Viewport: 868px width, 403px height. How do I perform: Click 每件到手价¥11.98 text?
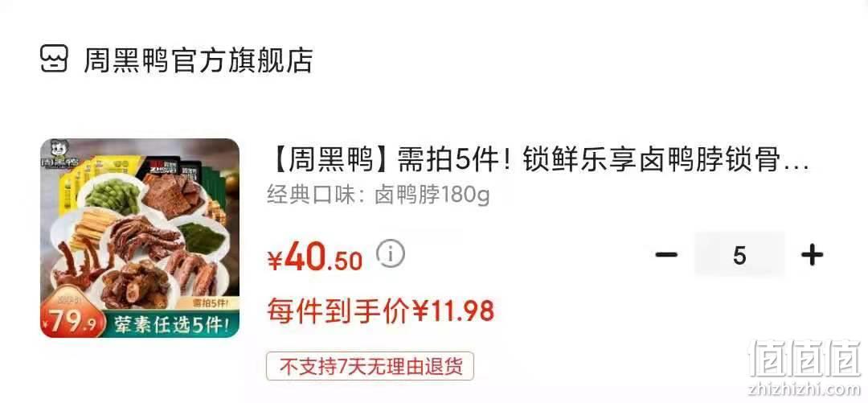pyautogui.click(x=380, y=310)
